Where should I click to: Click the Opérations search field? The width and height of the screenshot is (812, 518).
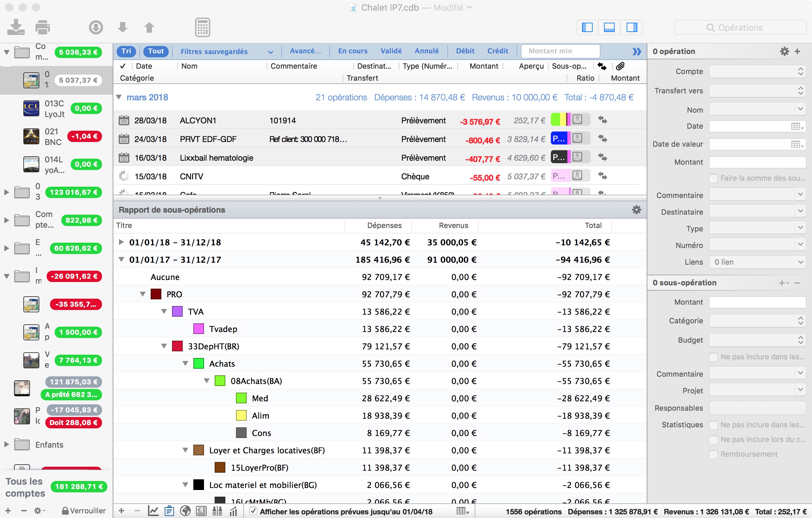(x=741, y=28)
